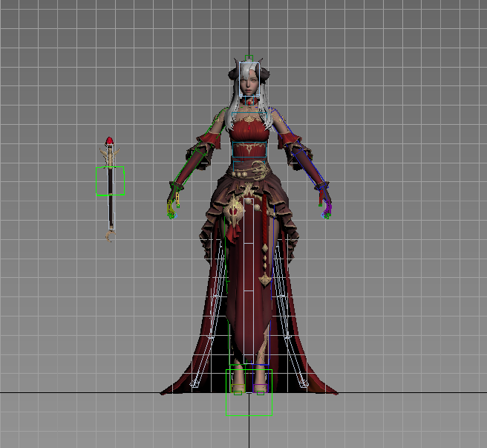Select the large green root square at the feet
This screenshot has height=448, width=487.
point(249,392)
